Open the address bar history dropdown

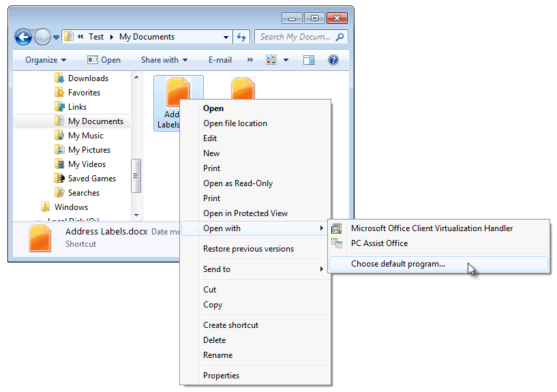click(226, 37)
